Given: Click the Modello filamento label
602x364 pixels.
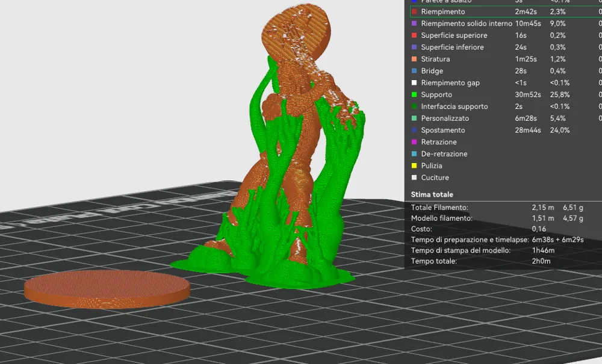Looking at the screenshot, I should [441, 218].
